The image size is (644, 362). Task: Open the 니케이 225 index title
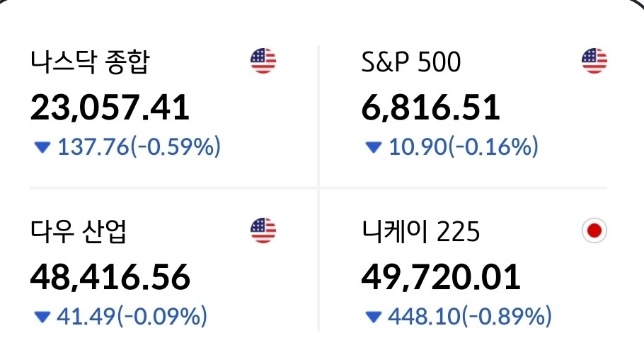click(420, 232)
